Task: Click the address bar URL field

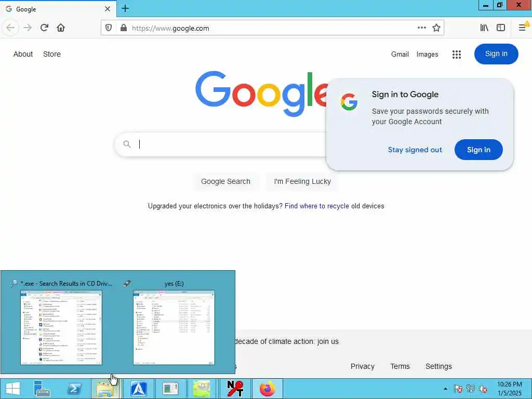Action: point(271,28)
